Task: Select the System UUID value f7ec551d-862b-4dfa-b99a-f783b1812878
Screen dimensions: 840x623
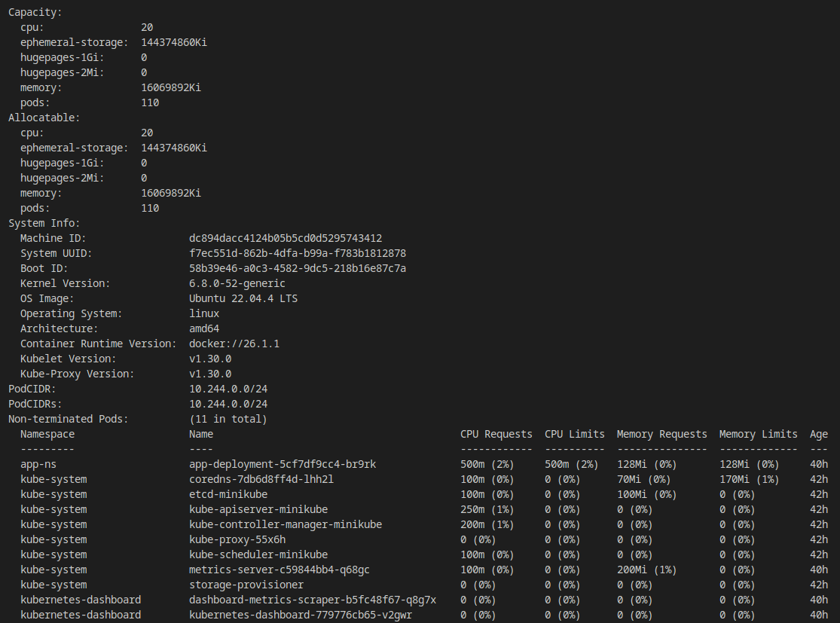Action: point(298,253)
